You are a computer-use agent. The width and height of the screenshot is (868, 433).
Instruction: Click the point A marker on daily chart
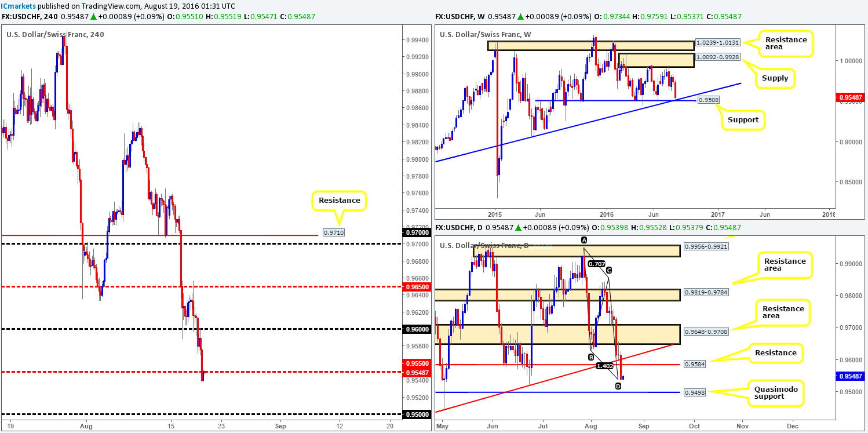click(x=584, y=240)
